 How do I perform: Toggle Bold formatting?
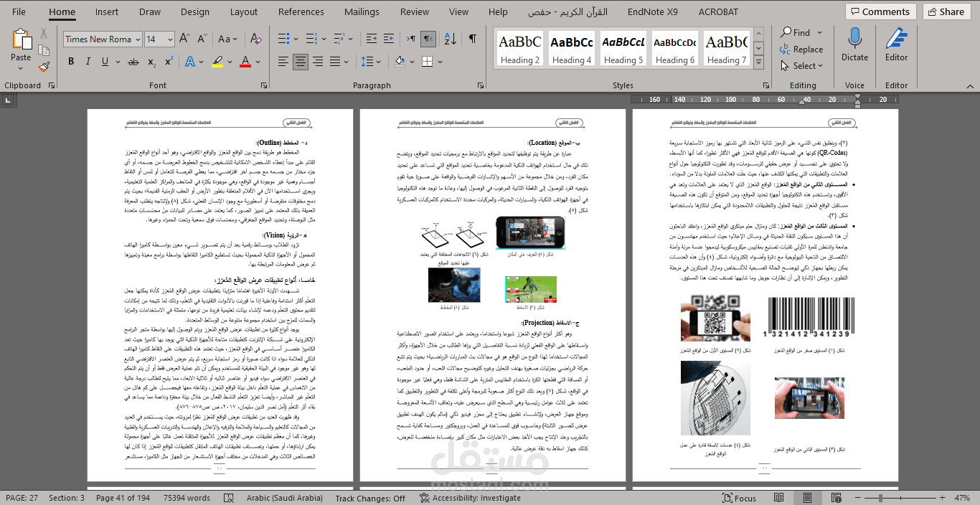pyautogui.click(x=71, y=62)
